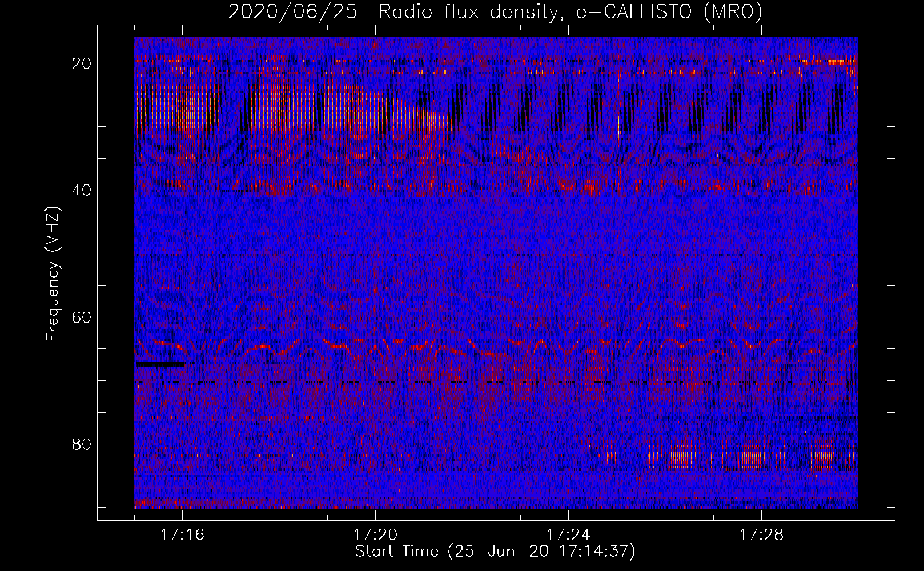The width and height of the screenshot is (924, 571).
Task: Click the black data gap bar near 67 MHz
Action: (160, 364)
